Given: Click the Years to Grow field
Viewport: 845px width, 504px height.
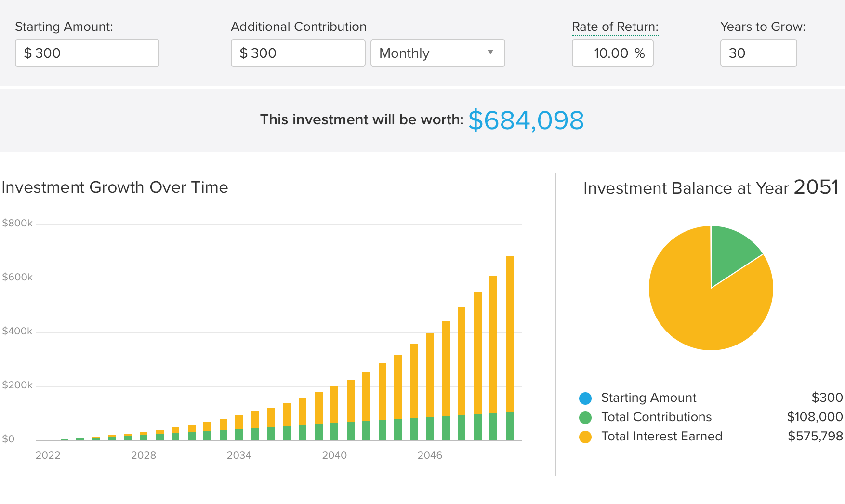Looking at the screenshot, I should [758, 53].
